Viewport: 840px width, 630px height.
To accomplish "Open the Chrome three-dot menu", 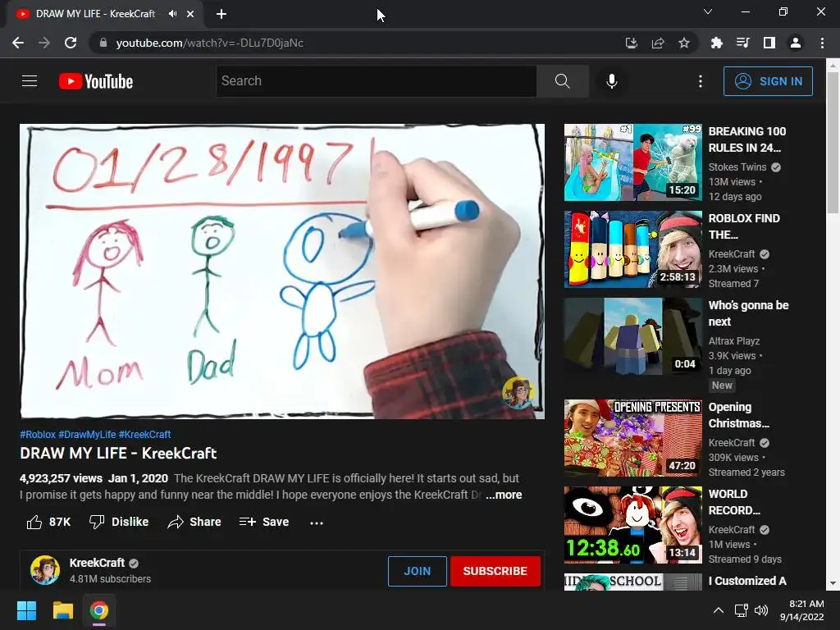I will (x=822, y=43).
